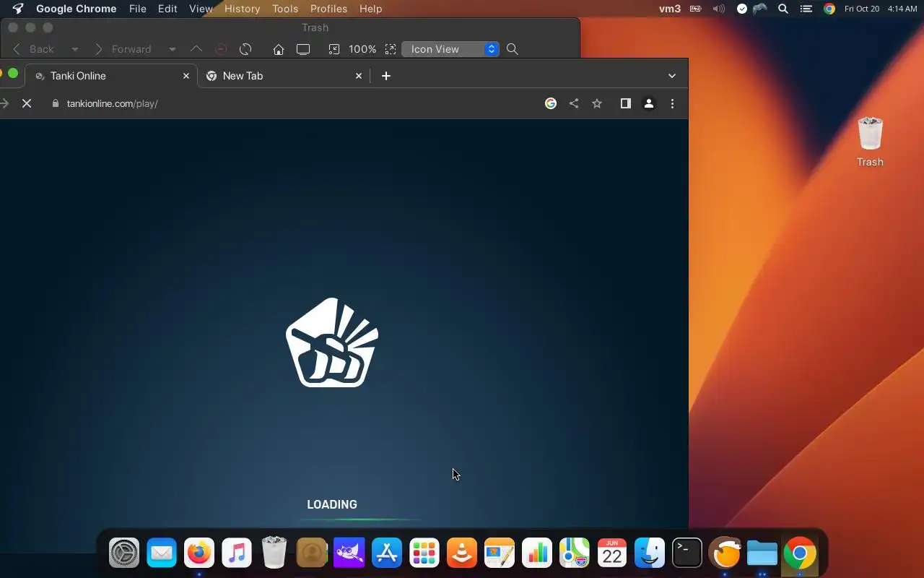Screen dimensions: 924x578
Task: Open the Tools menu
Action: [285, 9]
